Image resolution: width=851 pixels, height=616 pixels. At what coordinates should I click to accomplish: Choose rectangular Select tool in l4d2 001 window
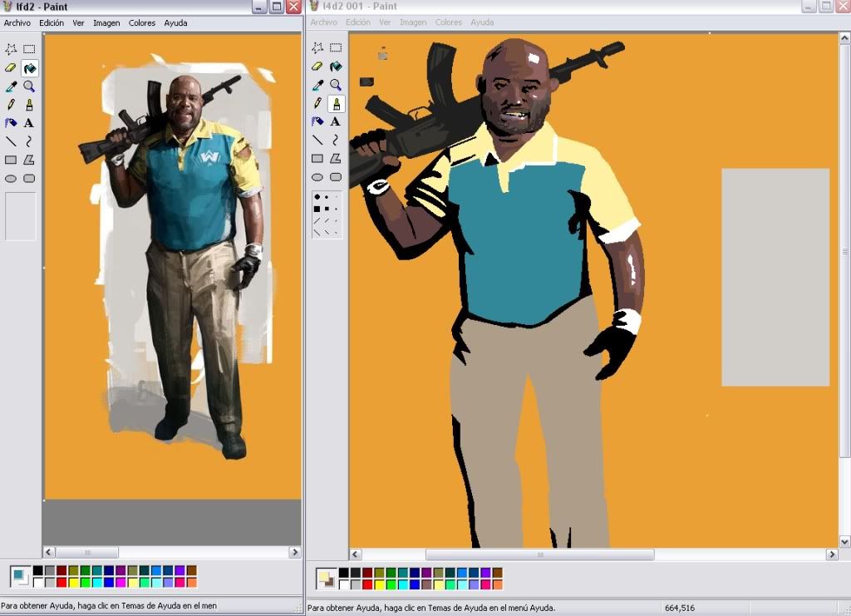coord(336,47)
